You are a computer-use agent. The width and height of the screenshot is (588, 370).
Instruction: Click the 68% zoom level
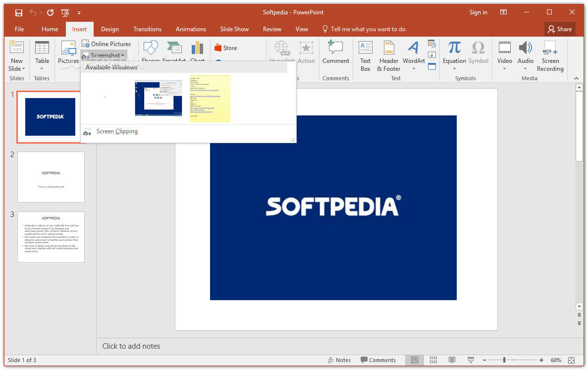coord(556,360)
